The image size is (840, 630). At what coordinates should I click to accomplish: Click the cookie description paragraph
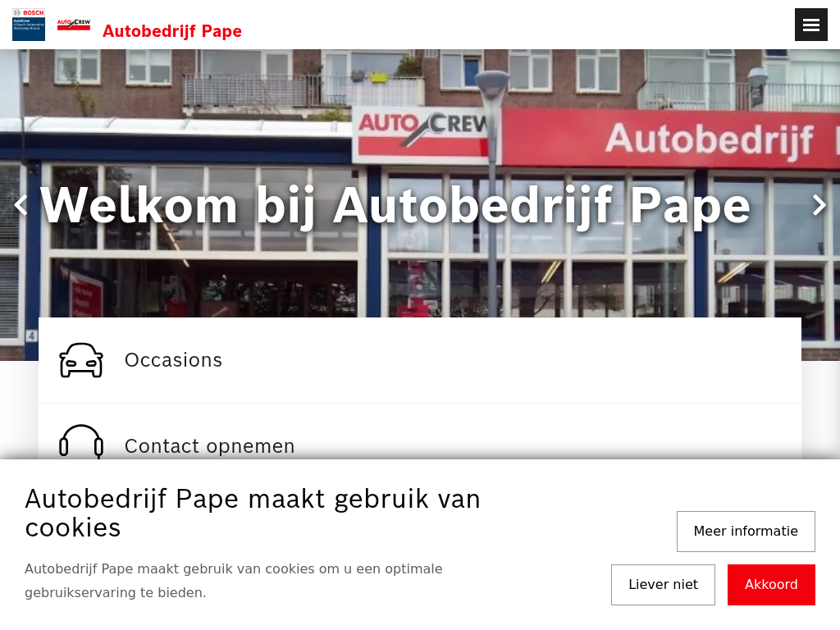click(234, 581)
